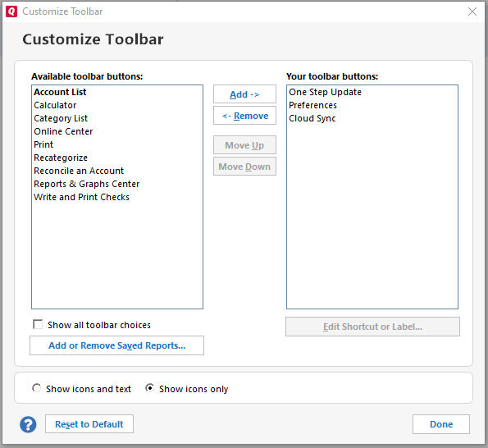Select Category List in available buttons
The height and width of the screenshot is (448, 488).
[117, 118]
